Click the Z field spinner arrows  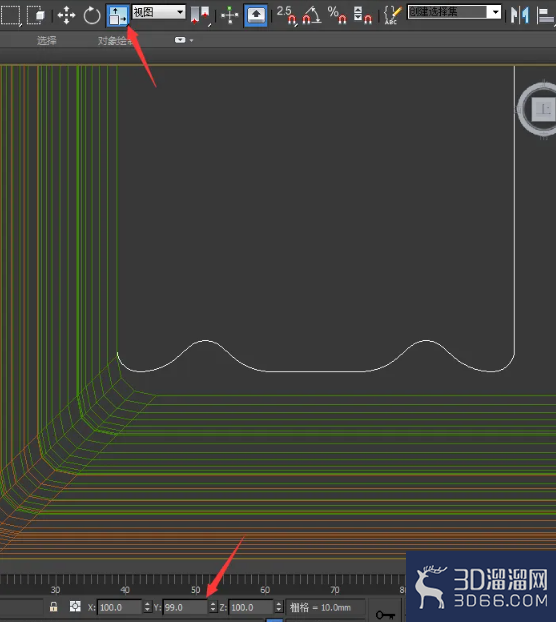click(x=279, y=607)
